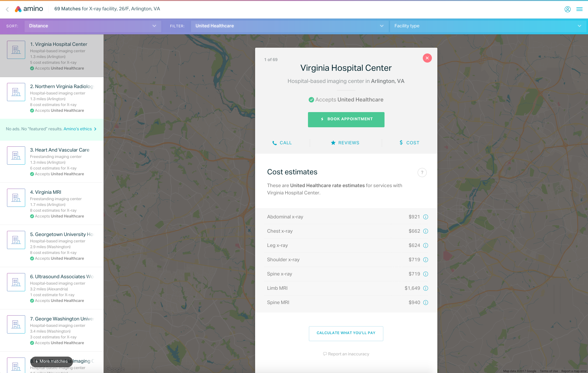Select result 7. George Washington University

click(x=52, y=330)
